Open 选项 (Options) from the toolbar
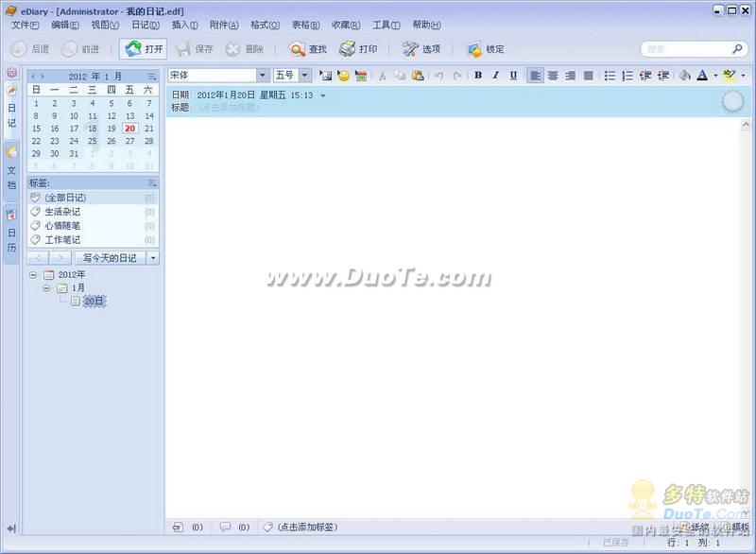This screenshot has width=756, height=554. tap(421, 49)
